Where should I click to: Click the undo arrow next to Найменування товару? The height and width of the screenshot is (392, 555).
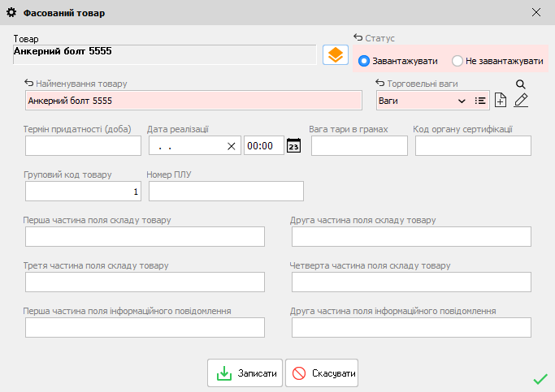click(29, 84)
